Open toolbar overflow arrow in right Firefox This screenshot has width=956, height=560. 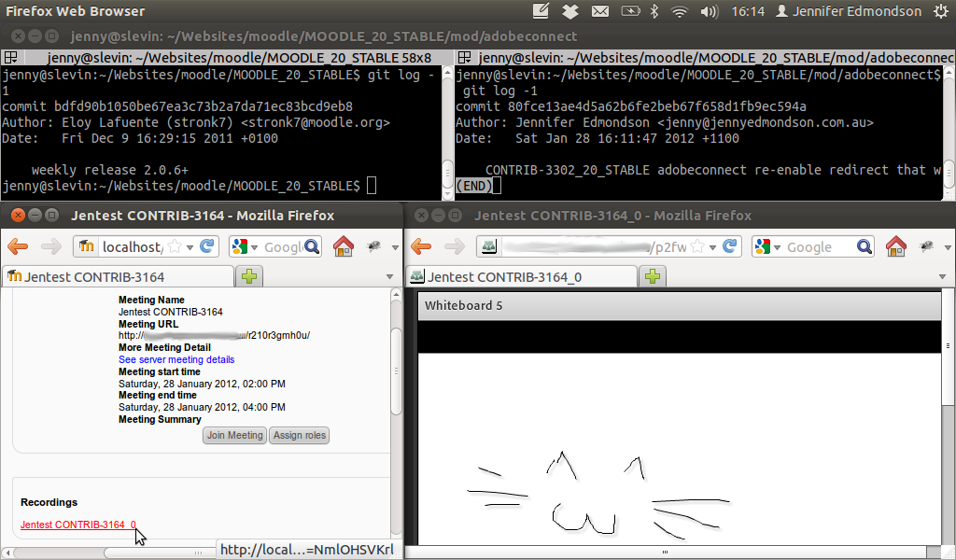coord(948,247)
